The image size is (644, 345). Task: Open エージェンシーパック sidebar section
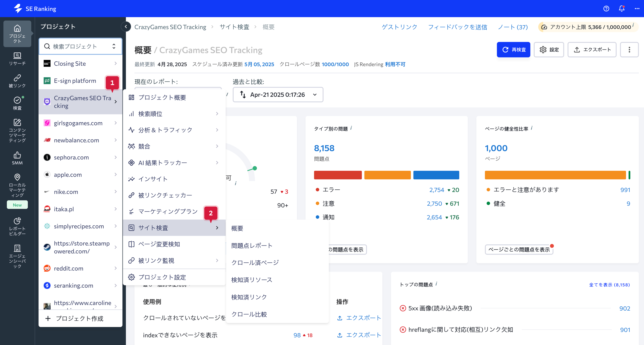coord(17,256)
